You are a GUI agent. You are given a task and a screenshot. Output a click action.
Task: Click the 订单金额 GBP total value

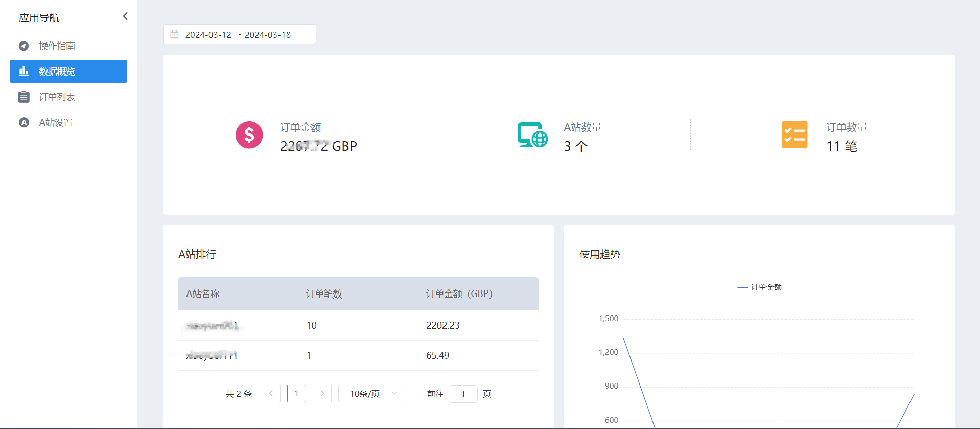click(x=318, y=146)
